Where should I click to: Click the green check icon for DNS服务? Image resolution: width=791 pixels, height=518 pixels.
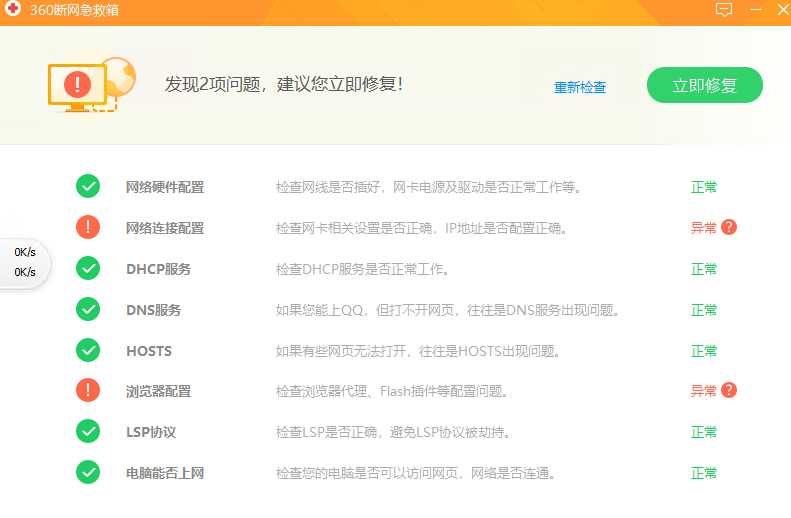click(x=88, y=309)
